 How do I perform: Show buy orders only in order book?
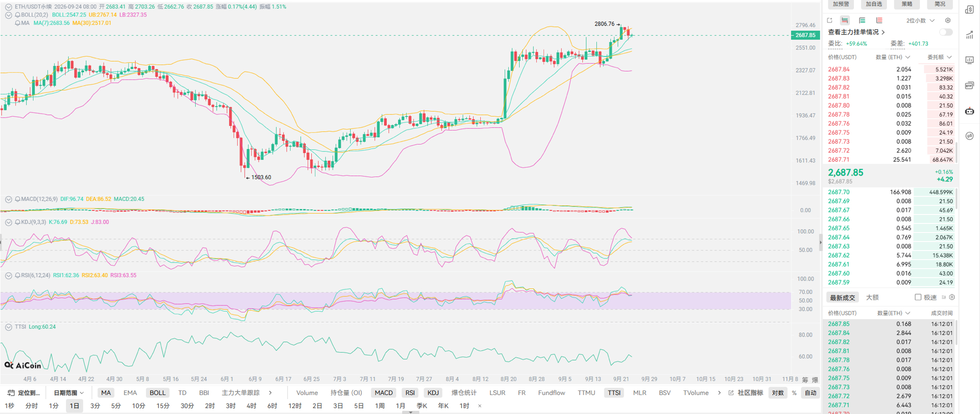click(x=862, y=20)
